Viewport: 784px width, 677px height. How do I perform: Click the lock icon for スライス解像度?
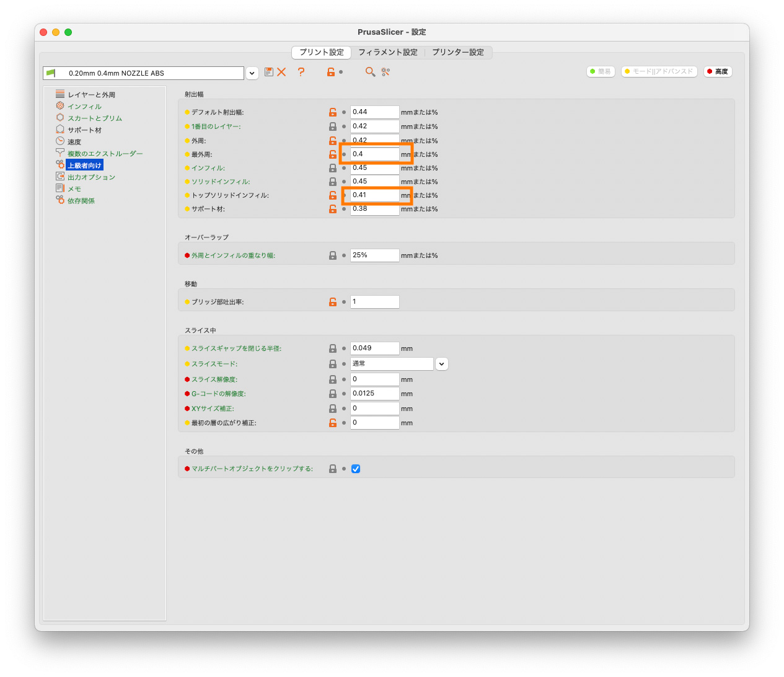(x=333, y=379)
